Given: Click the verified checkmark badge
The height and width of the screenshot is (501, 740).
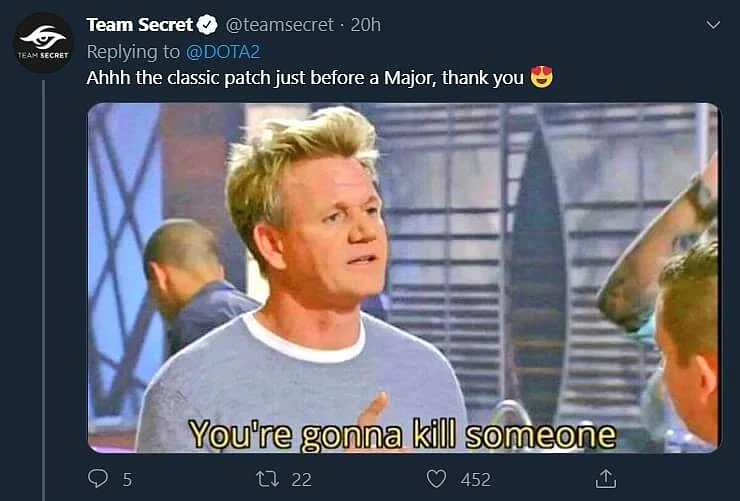Looking at the screenshot, I should (207, 25).
